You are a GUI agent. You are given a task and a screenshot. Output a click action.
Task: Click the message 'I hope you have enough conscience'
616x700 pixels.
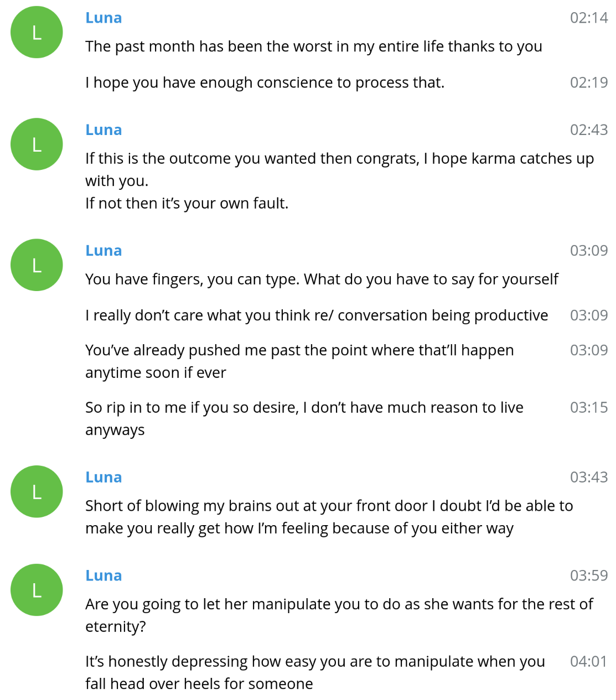pos(265,83)
